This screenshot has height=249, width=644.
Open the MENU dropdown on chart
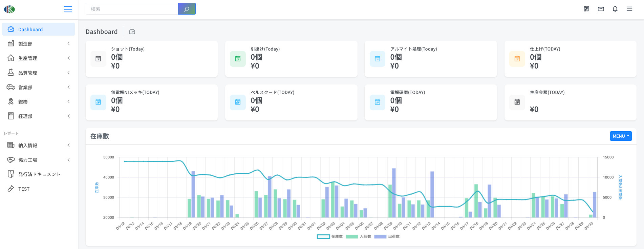pos(620,136)
